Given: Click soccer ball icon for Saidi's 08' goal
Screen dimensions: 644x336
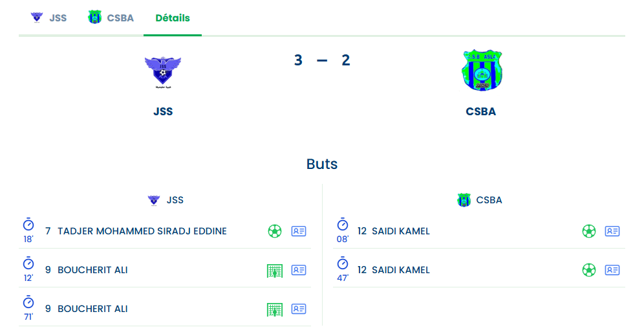Looking at the screenshot, I should point(588,231).
